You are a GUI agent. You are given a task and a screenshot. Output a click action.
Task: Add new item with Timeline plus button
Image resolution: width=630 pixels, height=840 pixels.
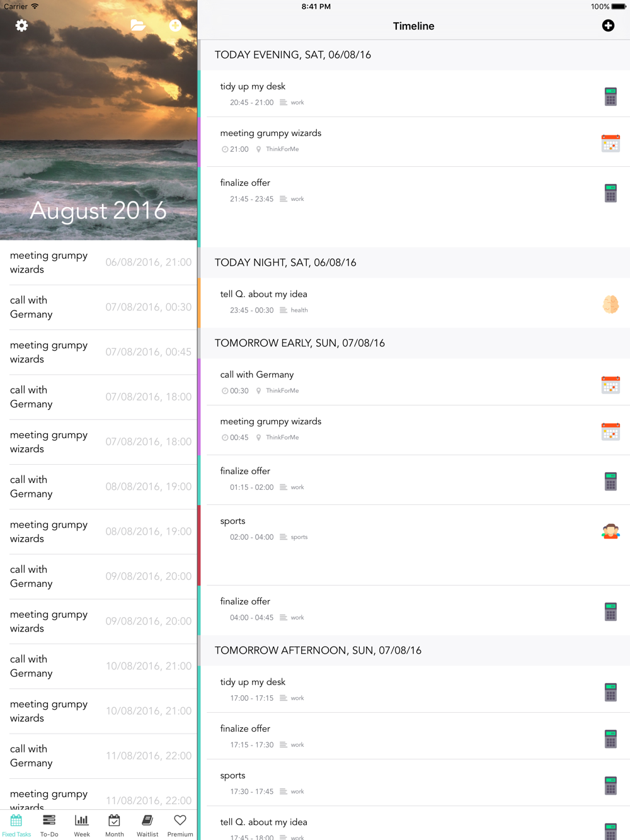point(608,25)
